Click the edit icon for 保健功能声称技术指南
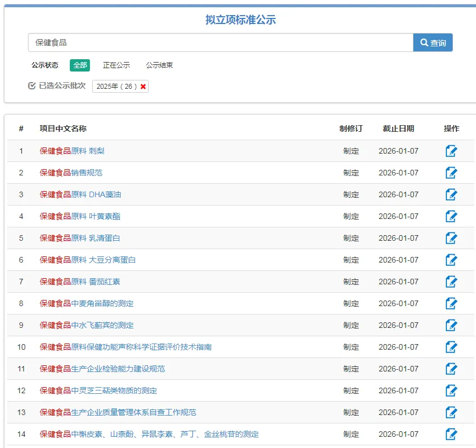 [x=451, y=347]
